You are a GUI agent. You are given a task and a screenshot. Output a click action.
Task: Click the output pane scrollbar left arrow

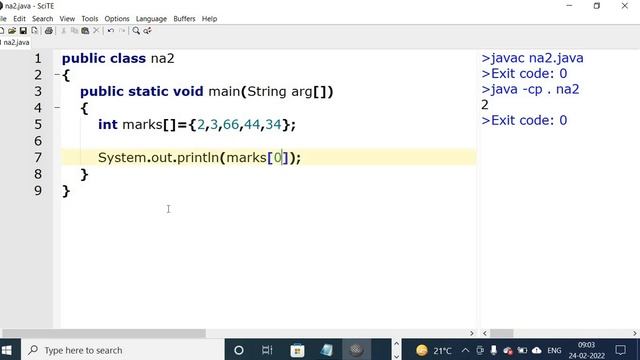[x=485, y=333]
